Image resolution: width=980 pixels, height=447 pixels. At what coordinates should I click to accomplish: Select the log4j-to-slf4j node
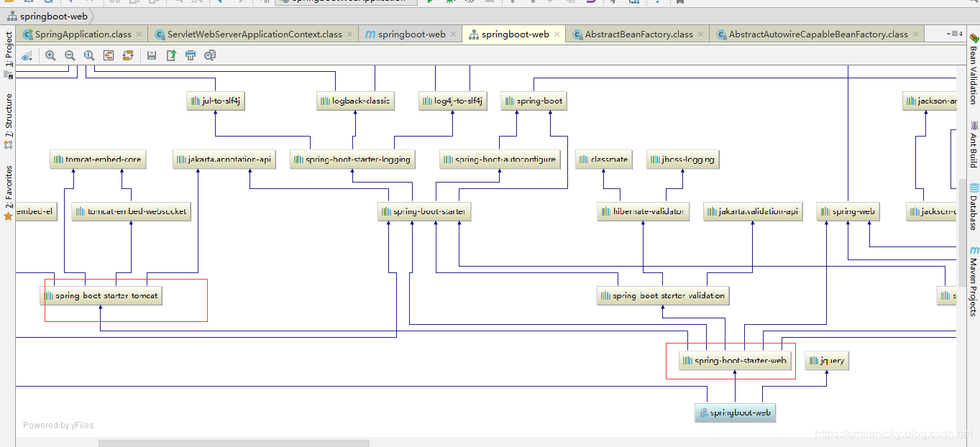(453, 101)
